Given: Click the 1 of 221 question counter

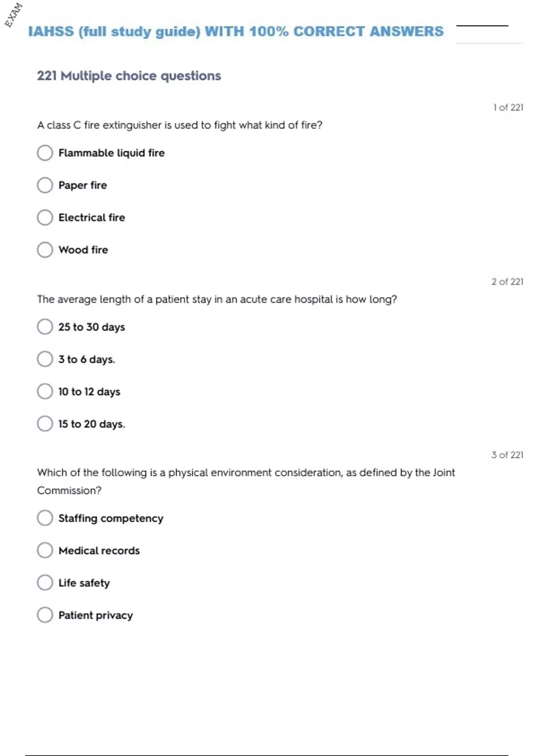Looking at the screenshot, I should pos(508,108).
